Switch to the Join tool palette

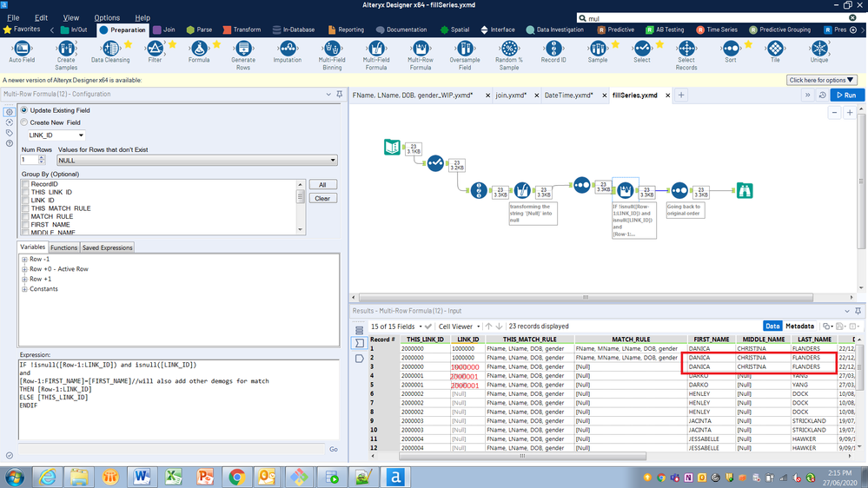click(x=164, y=30)
